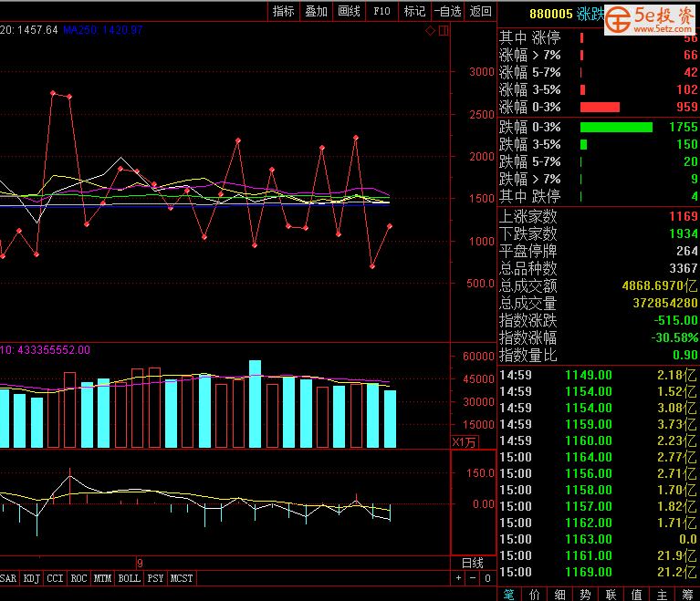Switch indicator to KDJ
The height and width of the screenshot is (601, 700).
(x=31, y=578)
